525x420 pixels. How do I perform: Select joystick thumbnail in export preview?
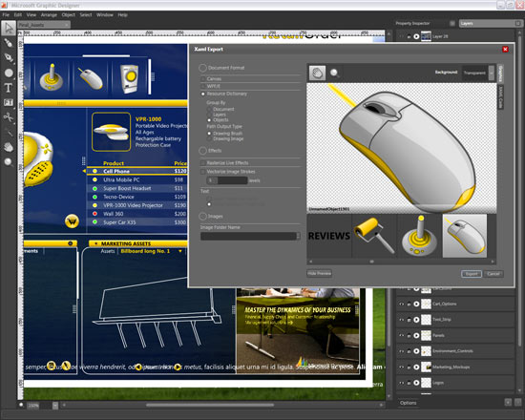420,236
